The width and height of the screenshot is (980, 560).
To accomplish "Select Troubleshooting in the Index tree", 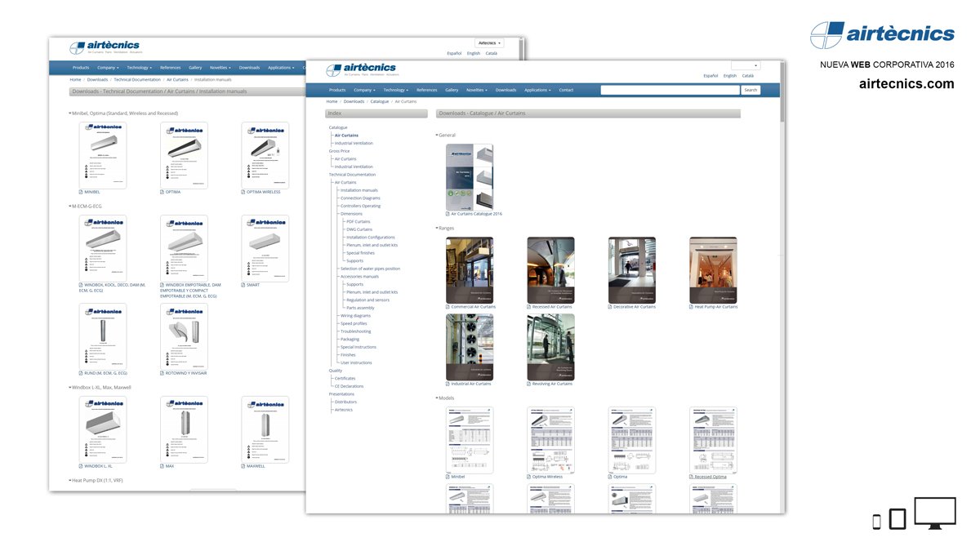I will coord(355,331).
